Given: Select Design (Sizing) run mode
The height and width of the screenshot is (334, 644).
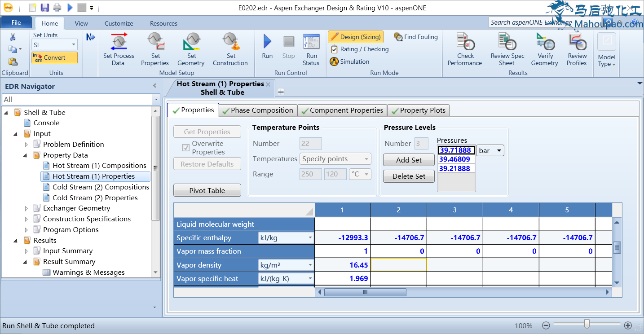Looking at the screenshot, I should point(355,37).
